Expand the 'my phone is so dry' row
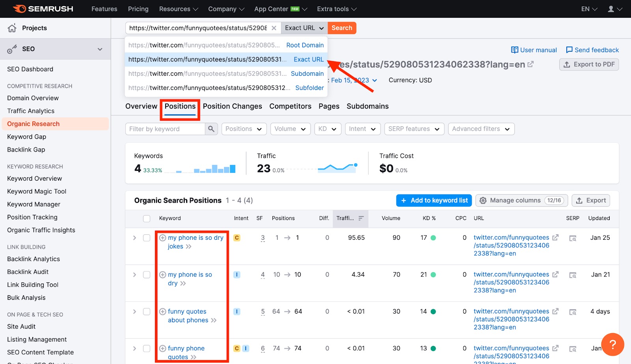This screenshot has width=631, height=364. tap(134, 275)
